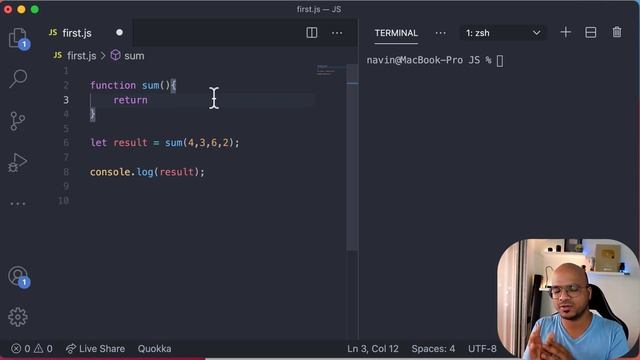Open the Explorer view in the activity bar

pos(18,38)
